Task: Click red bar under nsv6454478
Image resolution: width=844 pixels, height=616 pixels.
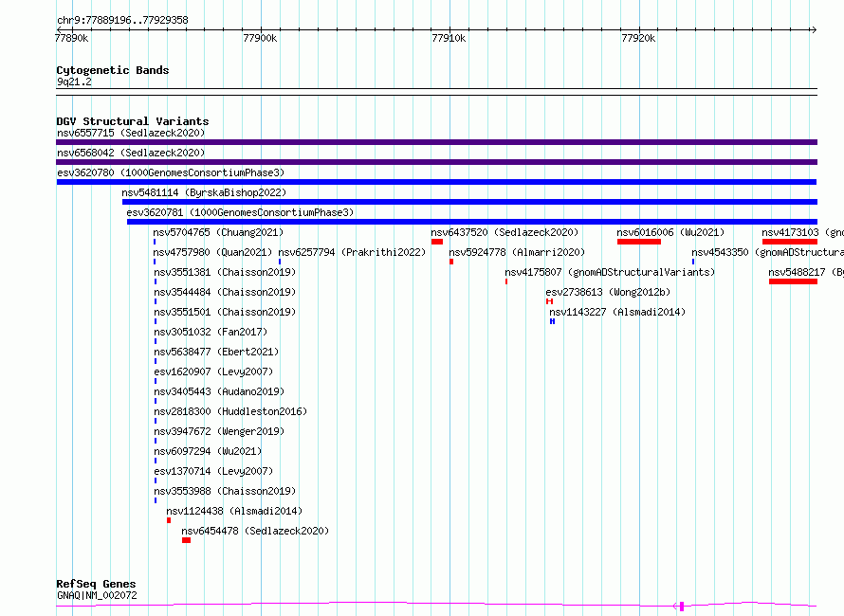Action: tap(186, 540)
